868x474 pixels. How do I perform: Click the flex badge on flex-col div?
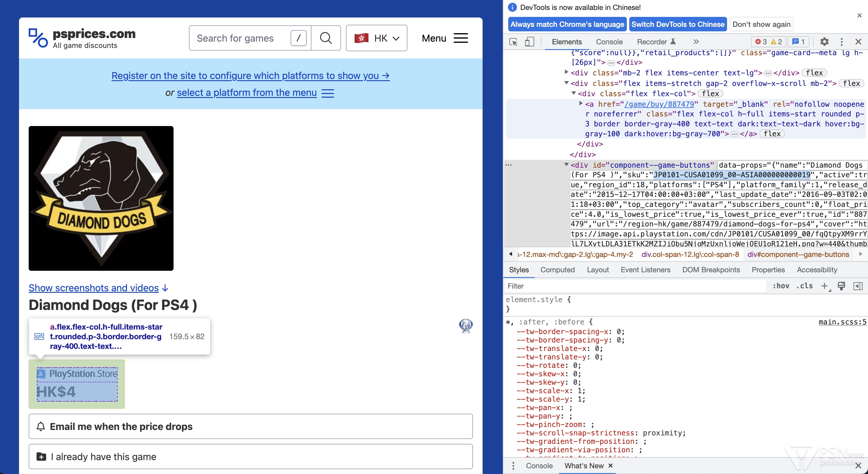coord(710,93)
